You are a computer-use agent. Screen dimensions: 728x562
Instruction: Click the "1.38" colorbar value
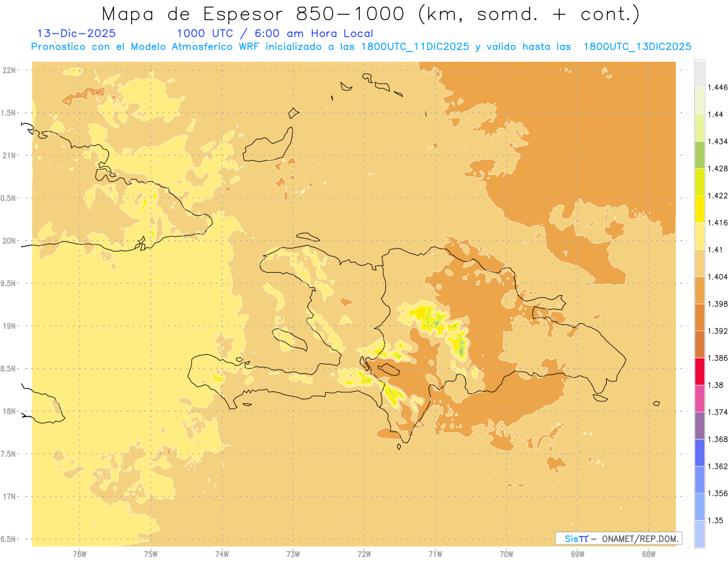coord(716,385)
